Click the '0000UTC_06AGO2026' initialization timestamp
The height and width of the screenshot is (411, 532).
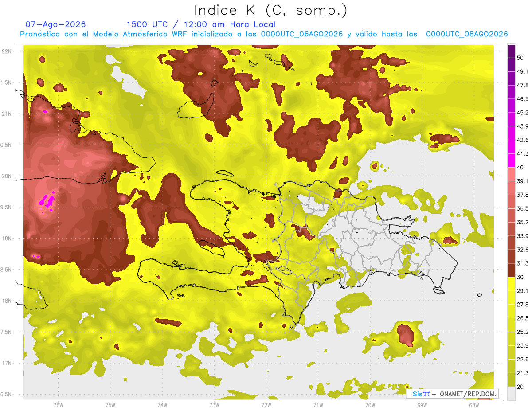click(x=302, y=34)
